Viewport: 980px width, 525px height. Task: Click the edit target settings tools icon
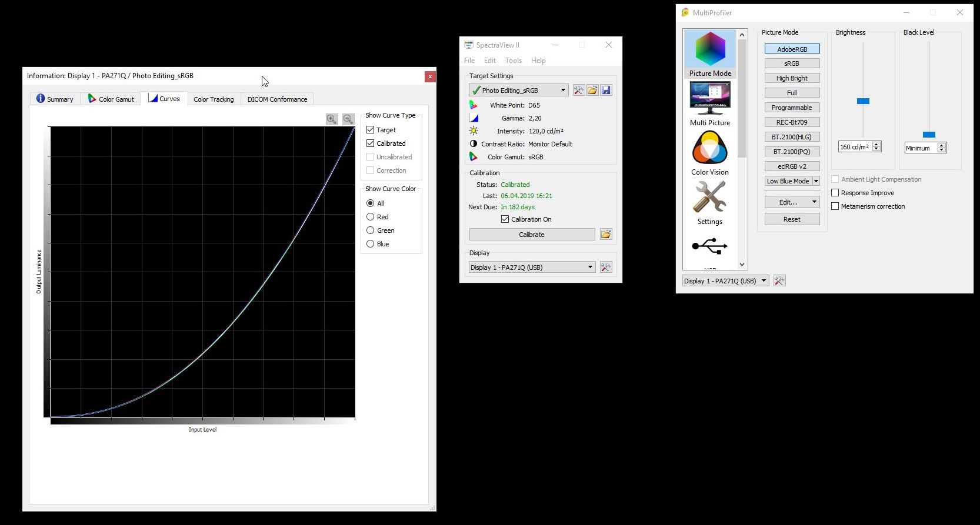tap(579, 90)
